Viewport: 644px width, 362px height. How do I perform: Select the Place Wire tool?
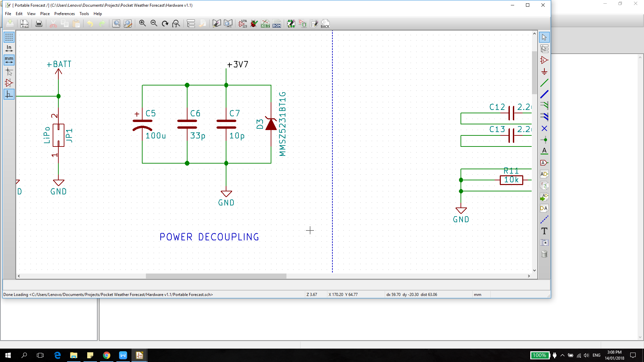(x=544, y=83)
